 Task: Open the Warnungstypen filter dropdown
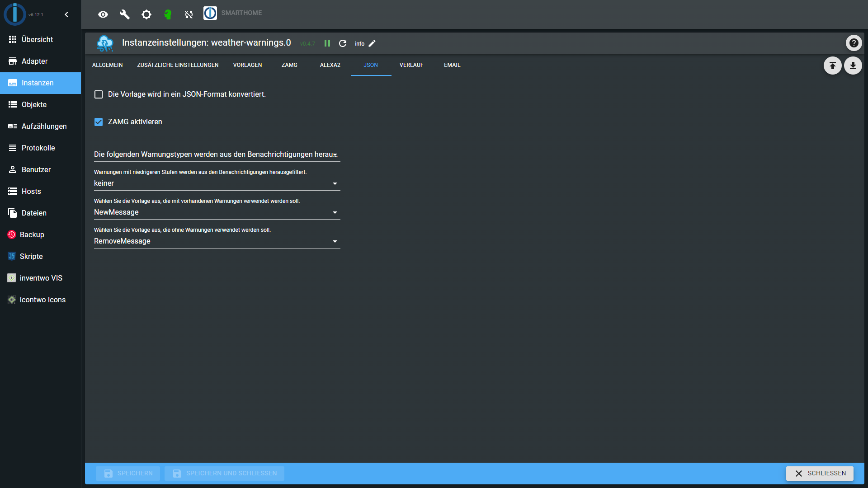click(217, 155)
